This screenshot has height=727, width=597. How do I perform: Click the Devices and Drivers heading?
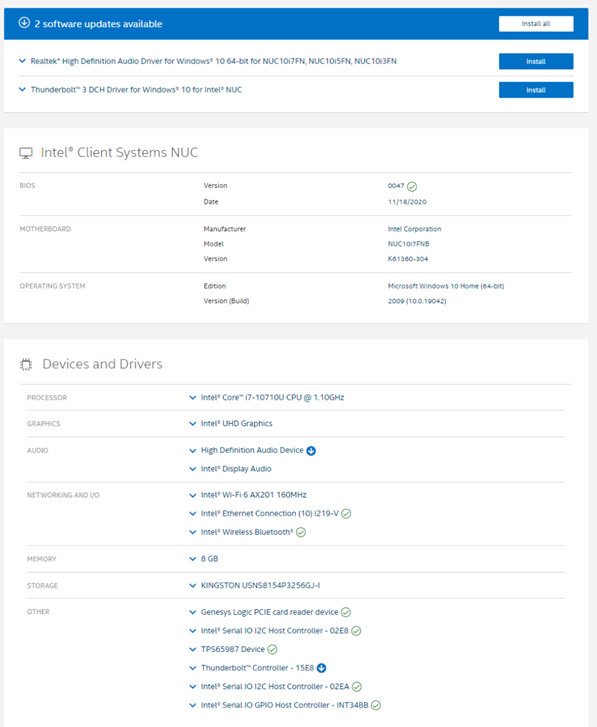(x=102, y=364)
